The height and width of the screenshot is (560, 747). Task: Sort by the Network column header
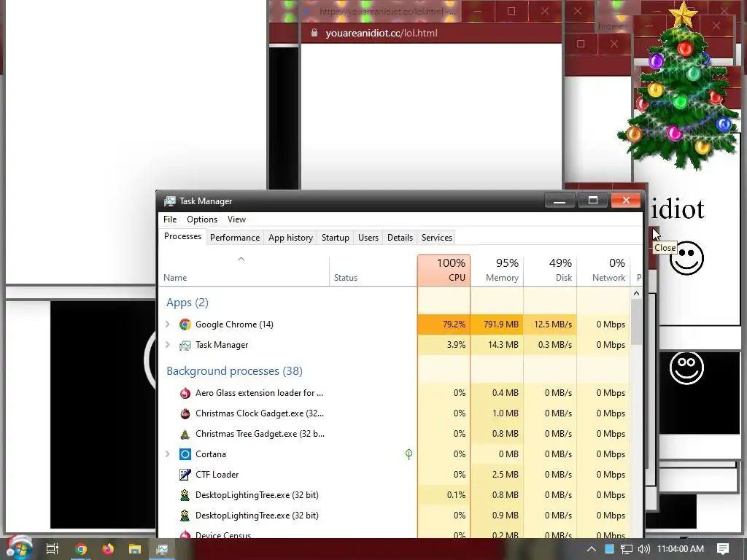point(603,271)
